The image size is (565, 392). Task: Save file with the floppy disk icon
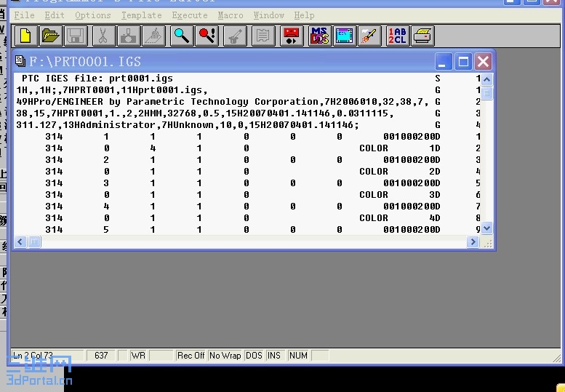tap(76, 36)
